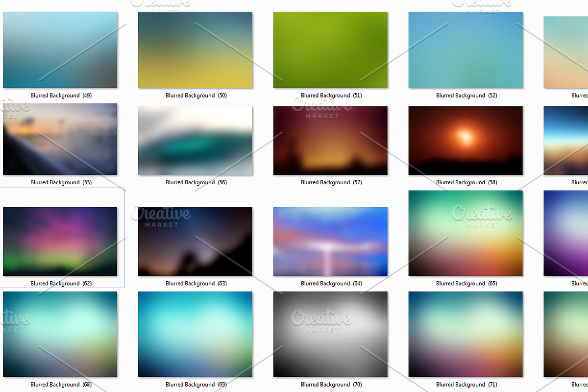This screenshot has width=588, height=392.
Task: Open the wave Blurred Background (56) thumbnail
Action: click(x=196, y=141)
